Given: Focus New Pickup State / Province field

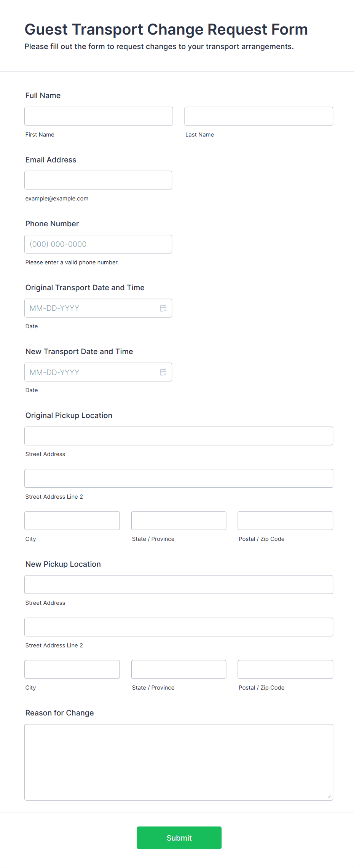Looking at the screenshot, I should tap(179, 669).
